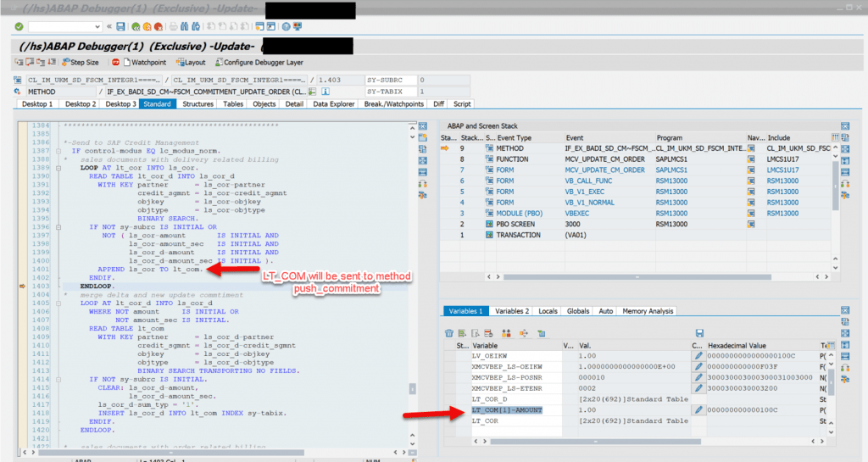
Task: Click the Save diskette icon in the top toolbar
Action: 120,26
